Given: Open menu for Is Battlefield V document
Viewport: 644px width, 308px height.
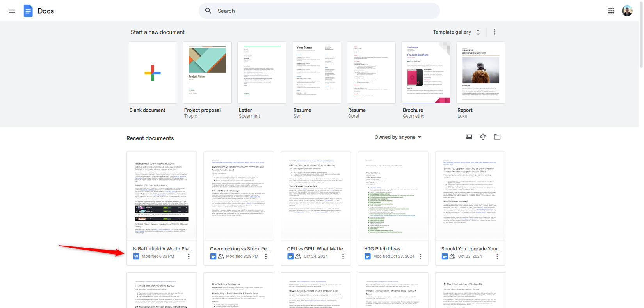Looking at the screenshot, I should (189, 257).
